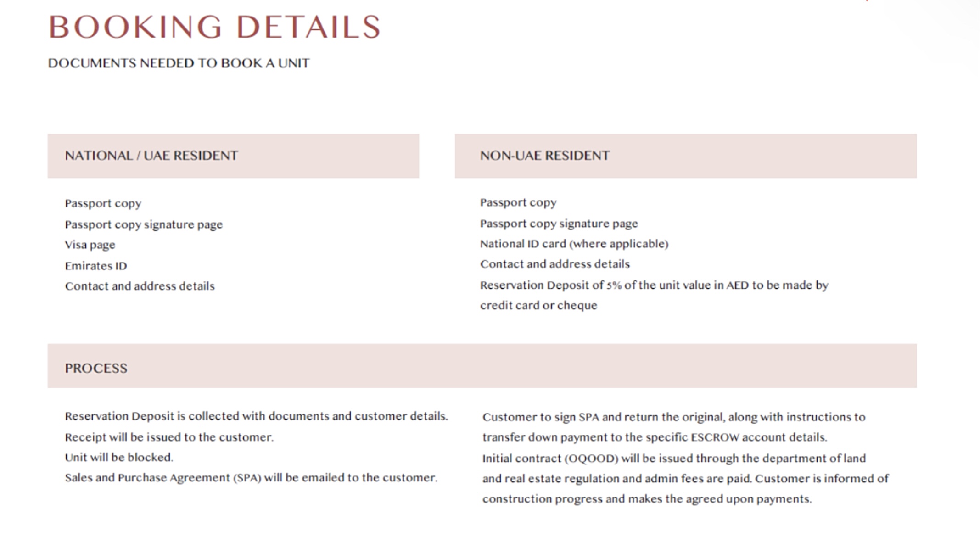The height and width of the screenshot is (537, 980).
Task: Click the 'Documents needed to book a unit' subtitle
Action: click(x=179, y=63)
